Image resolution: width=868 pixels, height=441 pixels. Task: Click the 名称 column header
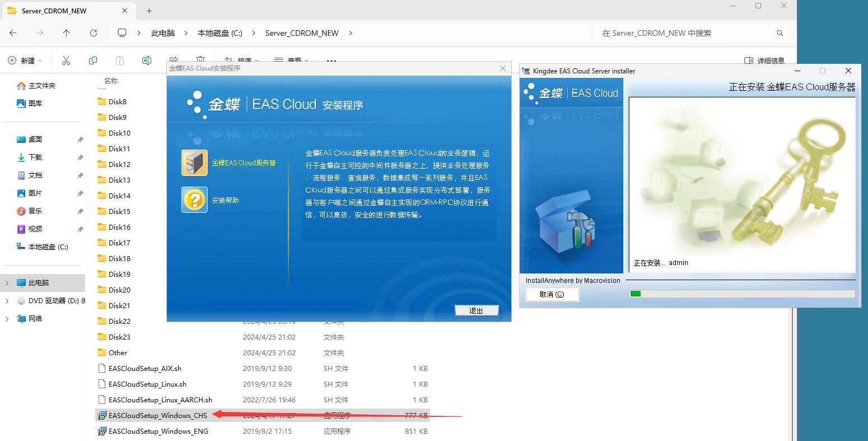111,81
